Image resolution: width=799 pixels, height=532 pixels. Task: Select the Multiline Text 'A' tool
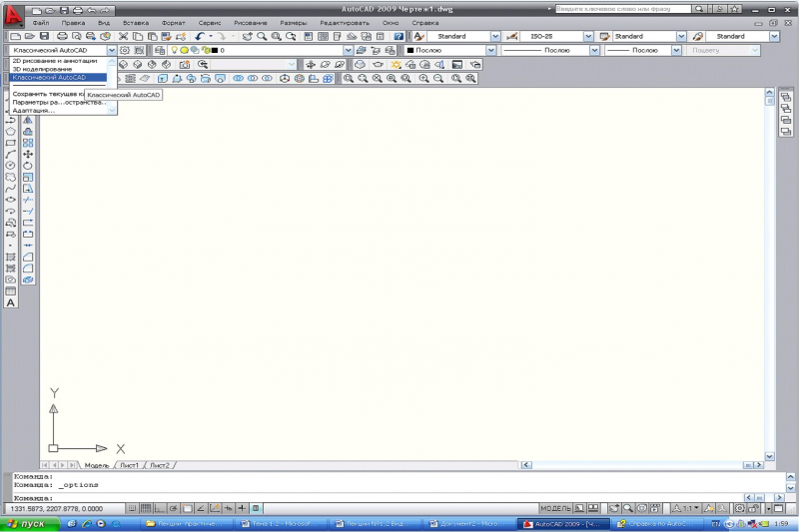(x=10, y=302)
